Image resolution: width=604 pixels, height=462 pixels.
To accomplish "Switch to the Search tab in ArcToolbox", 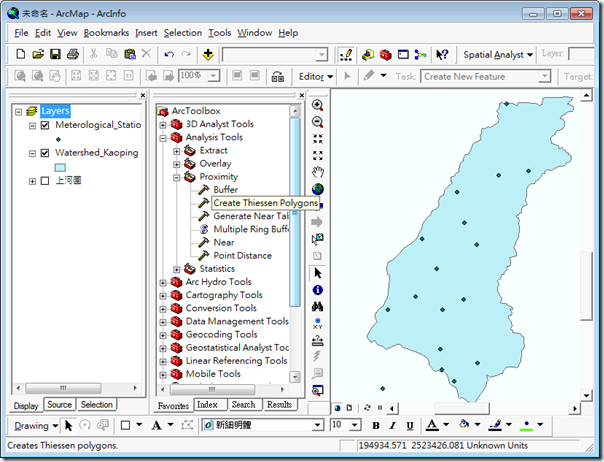I will coord(243,405).
